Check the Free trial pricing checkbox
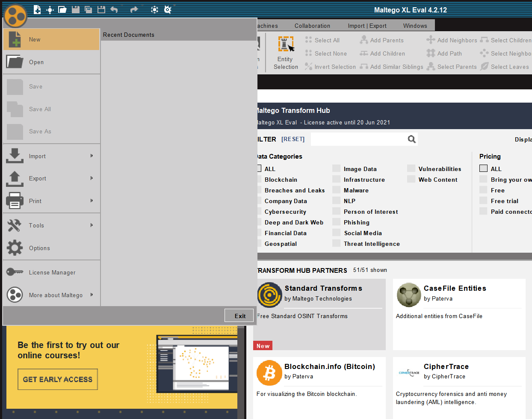This screenshot has height=419, width=532. pyautogui.click(x=483, y=201)
